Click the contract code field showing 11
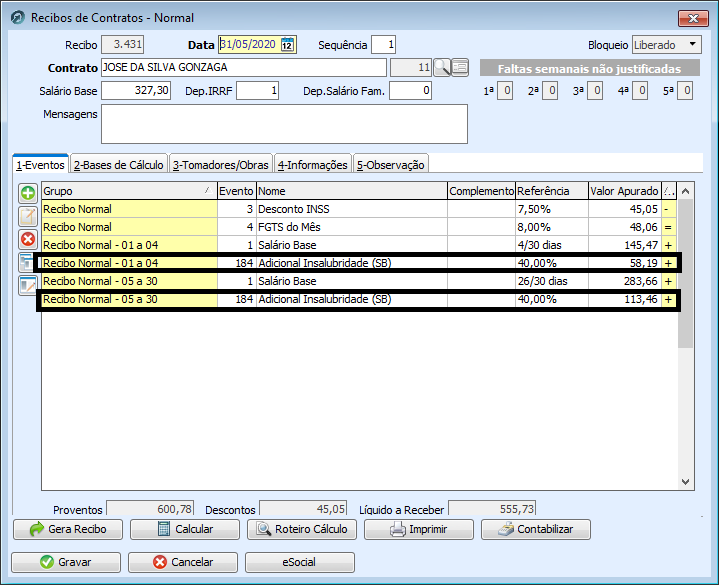The width and height of the screenshot is (721, 586). pos(411,68)
